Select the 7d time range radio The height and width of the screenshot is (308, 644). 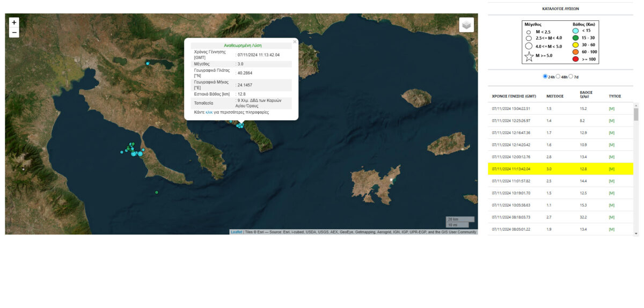click(x=570, y=77)
